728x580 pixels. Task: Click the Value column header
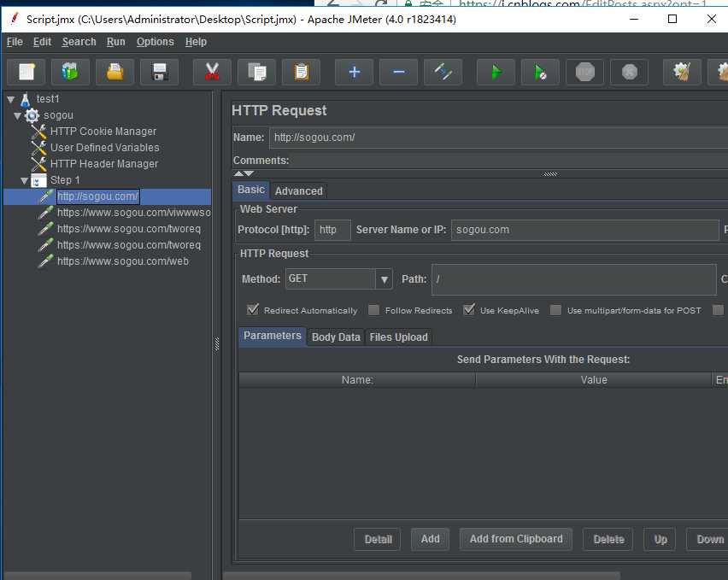(593, 380)
